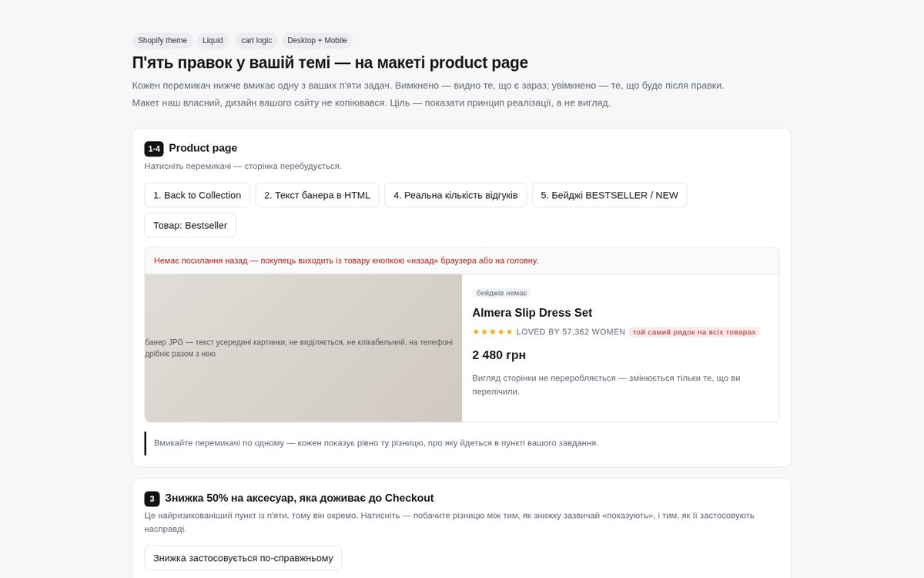
Task: Click product title 'Almera Slip Dress Set'
Action: click(x=532, y=313)
